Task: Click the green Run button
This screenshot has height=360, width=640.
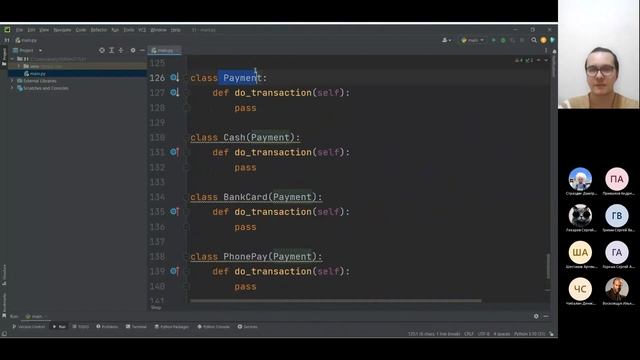Action: 493,40
